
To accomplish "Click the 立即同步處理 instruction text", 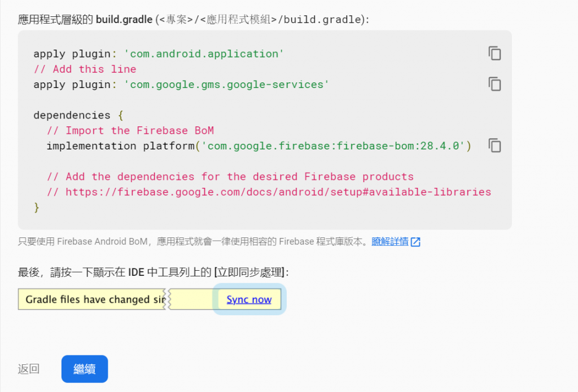I will click(x=251, y=272).
